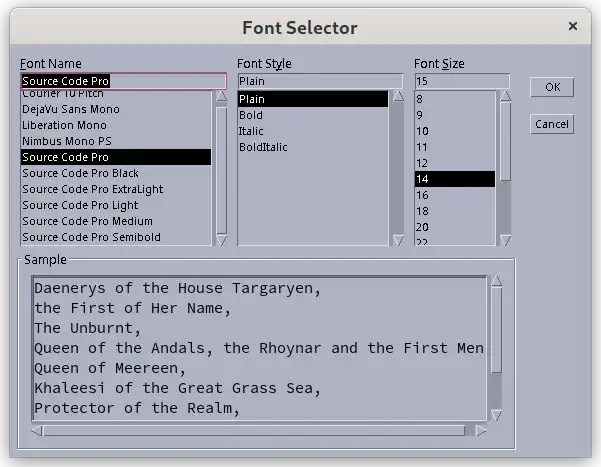Click the Sample vertical scrollbar thumb
This screenshot has width=601, height=467.
point(497,330)
